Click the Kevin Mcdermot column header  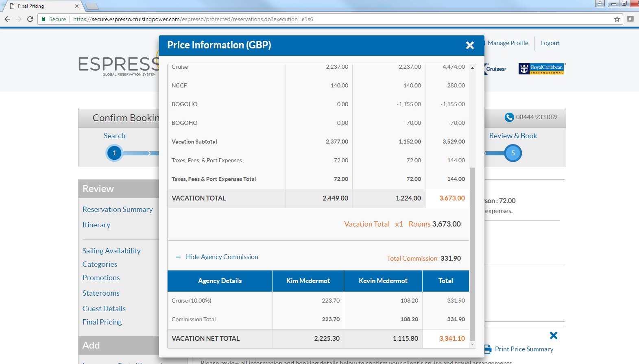(383, 281)
